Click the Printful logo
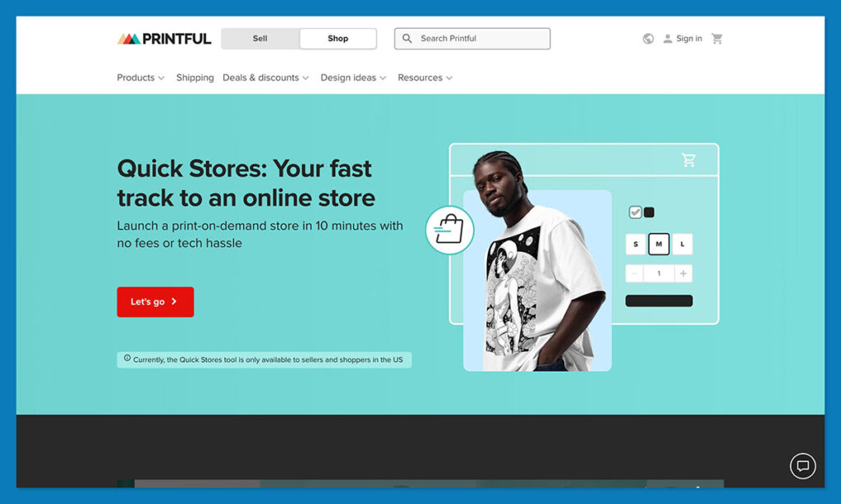This screenshot has width=841, height=504. (x=164, y=39)
